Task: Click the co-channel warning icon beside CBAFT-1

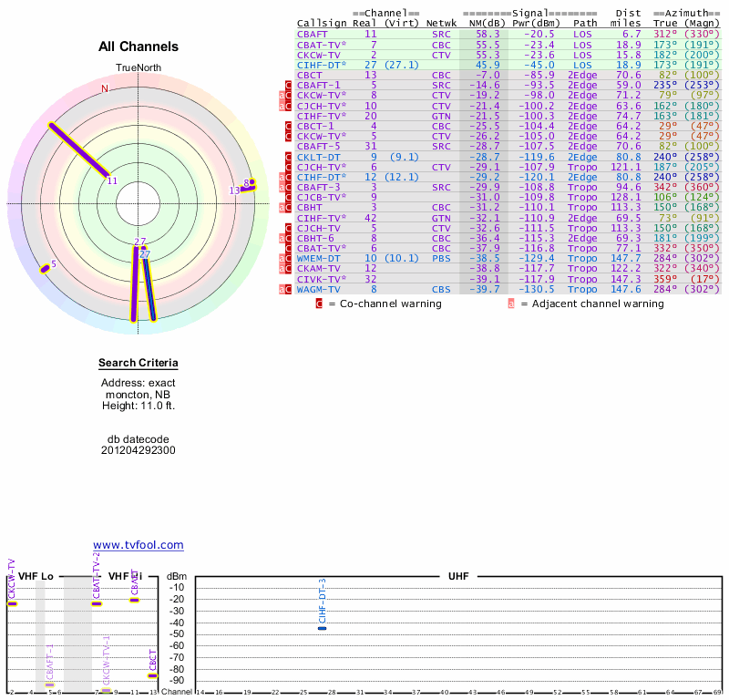Action: click(x=289, y=85)
